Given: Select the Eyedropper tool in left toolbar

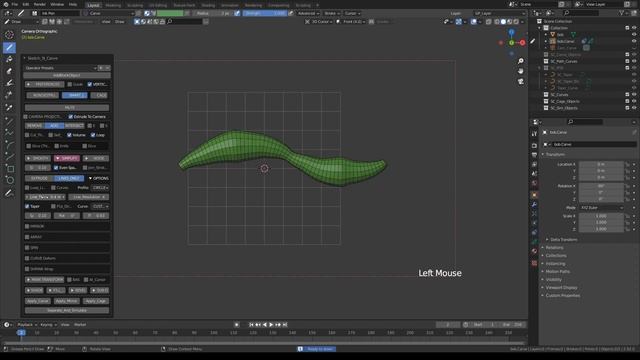Looking at the screenshot, I should [x=9, y=107].
